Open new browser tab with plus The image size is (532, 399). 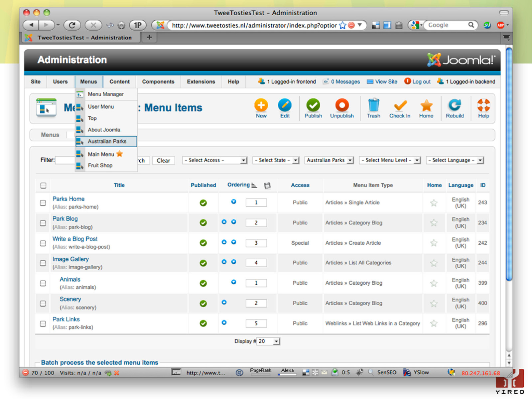[149, 37]
